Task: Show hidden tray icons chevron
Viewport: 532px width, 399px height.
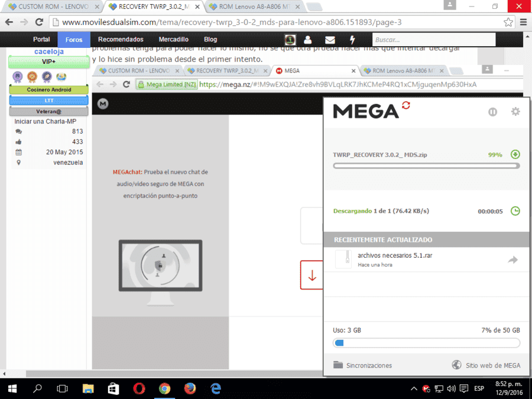Action: pyautogui.click(x=414, y=389)
